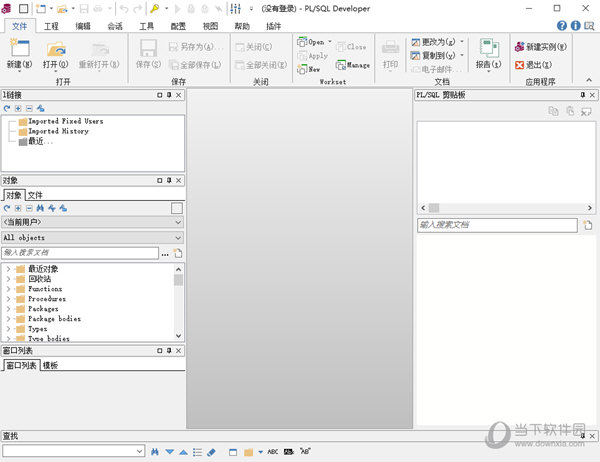Pin the PL/SQL 剪贴板 panel
Screen dimensions: 600x462
(583, 95)
